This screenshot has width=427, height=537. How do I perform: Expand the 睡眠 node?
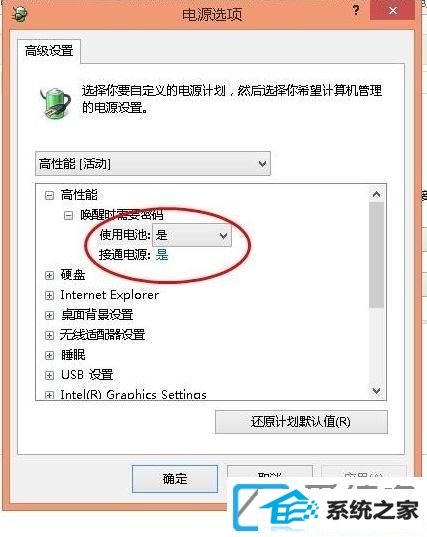click(49, 355)
